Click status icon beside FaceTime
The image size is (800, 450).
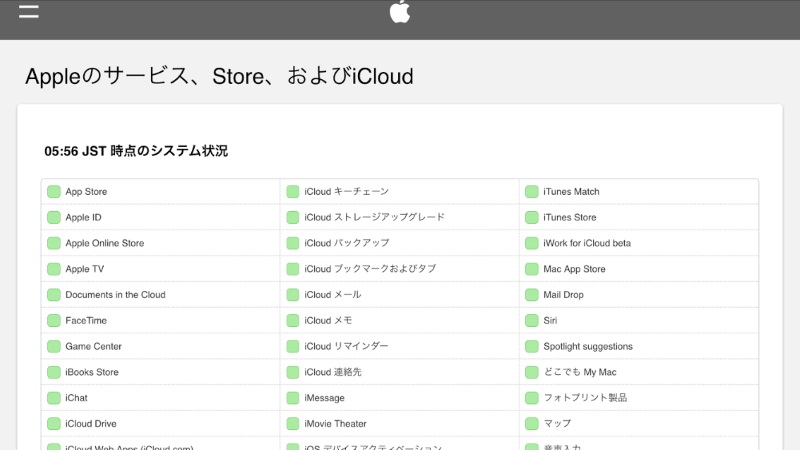pos(54,320)
